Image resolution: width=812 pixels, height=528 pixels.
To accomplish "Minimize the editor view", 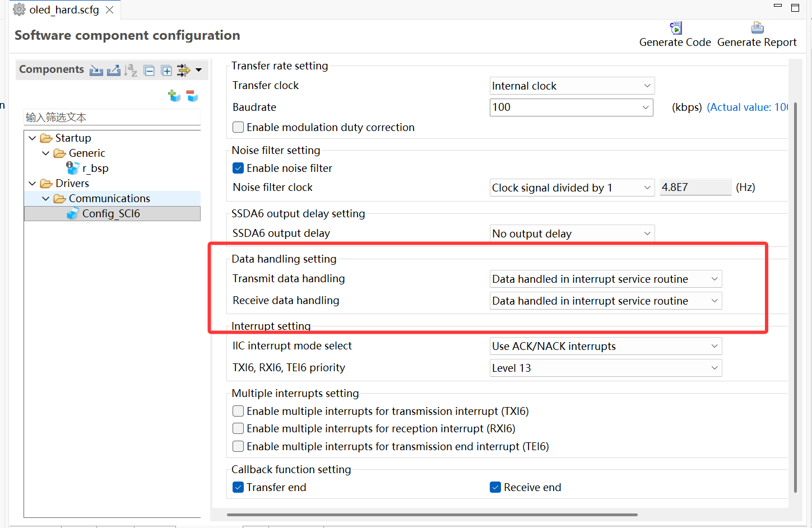I will click(778, 6).
